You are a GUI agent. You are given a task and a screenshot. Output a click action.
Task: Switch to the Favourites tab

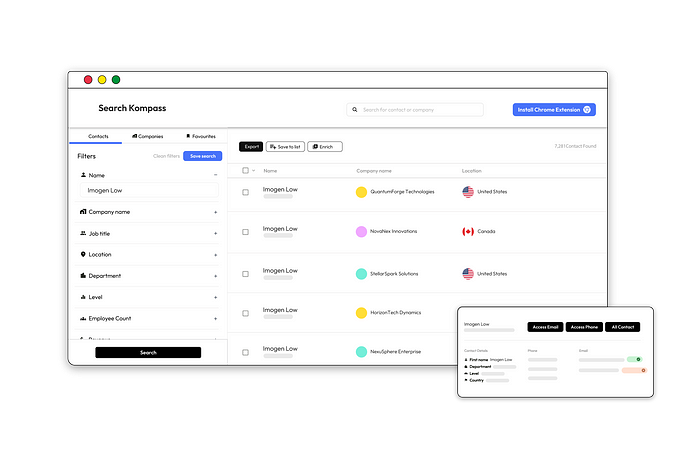tap(201, 136)
